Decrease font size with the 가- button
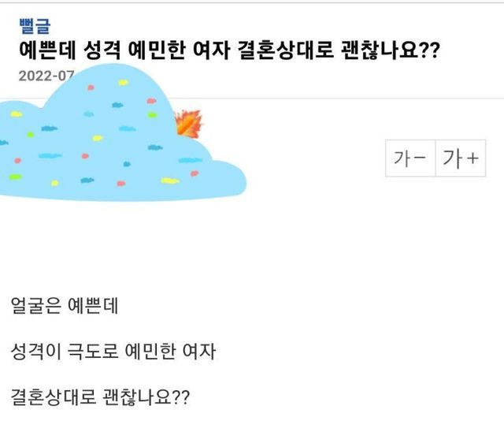 (x=409, y=158)
